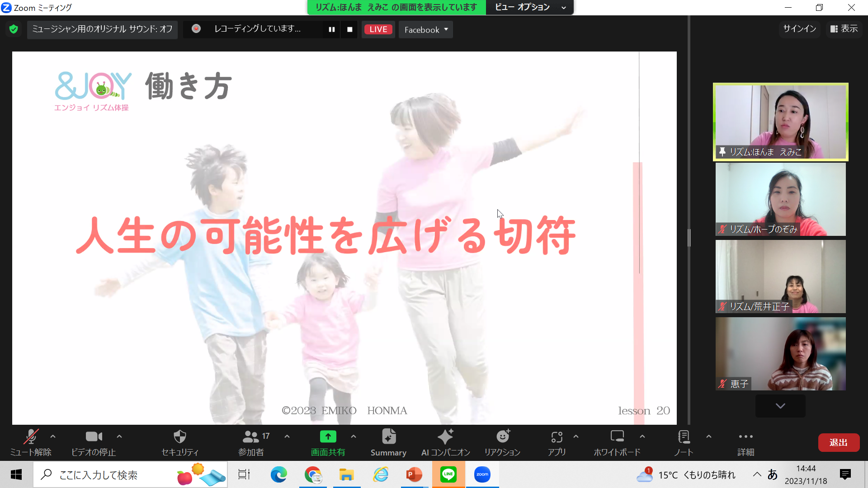Open リアクション emoji reactions

[503, 443]
